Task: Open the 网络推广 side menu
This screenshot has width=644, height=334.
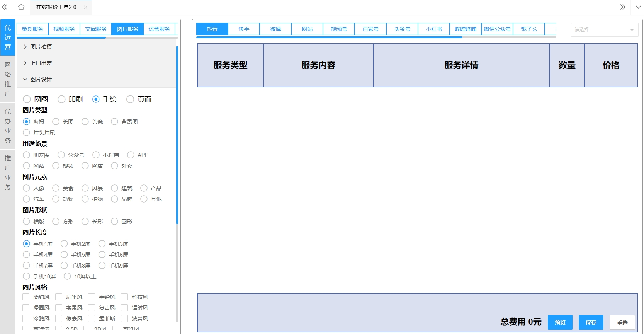Action: click(x=8, y=79)
